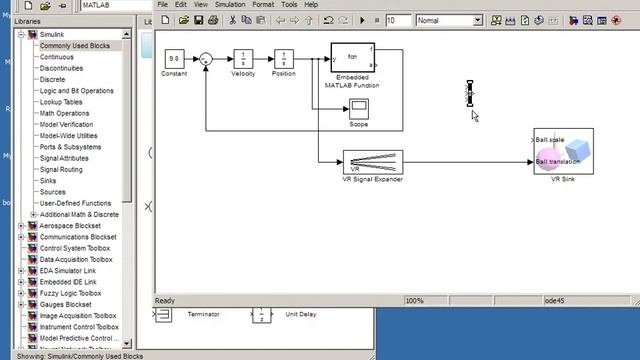640x360 pixels.
Task: Click the second icon after the Normal dropdown
Action: click(x=510, y=20)
